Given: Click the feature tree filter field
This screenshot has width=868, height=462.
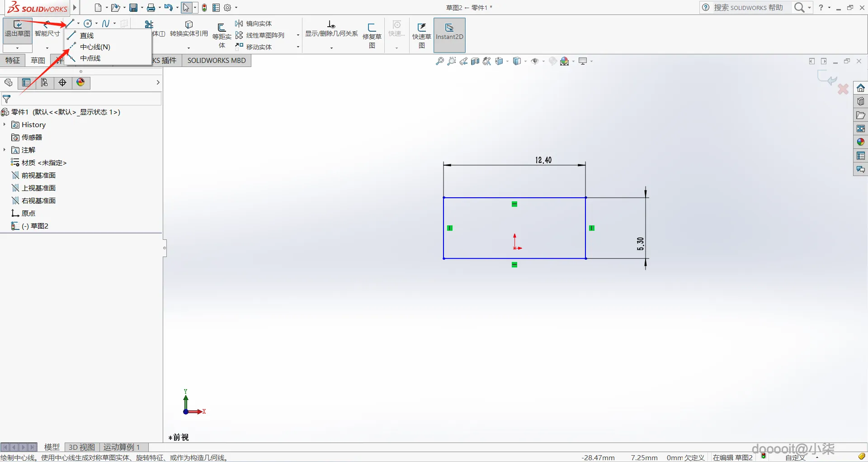Looking at the screenshot, I should 81,99.
